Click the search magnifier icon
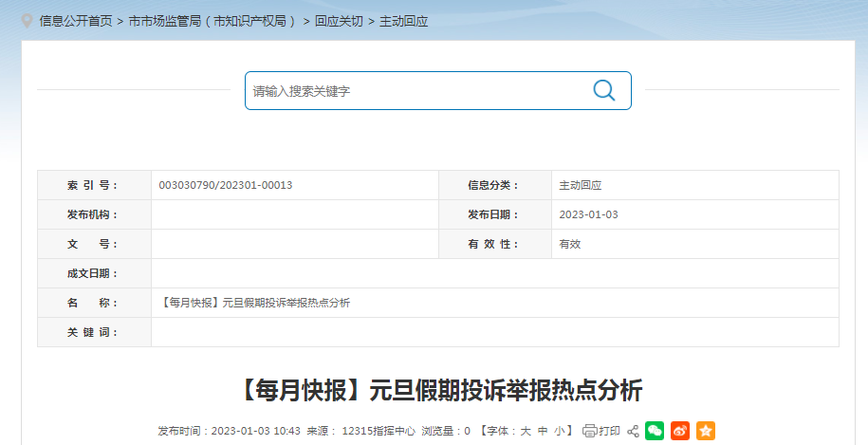868x445 pixels. click(x=603, y=90)
